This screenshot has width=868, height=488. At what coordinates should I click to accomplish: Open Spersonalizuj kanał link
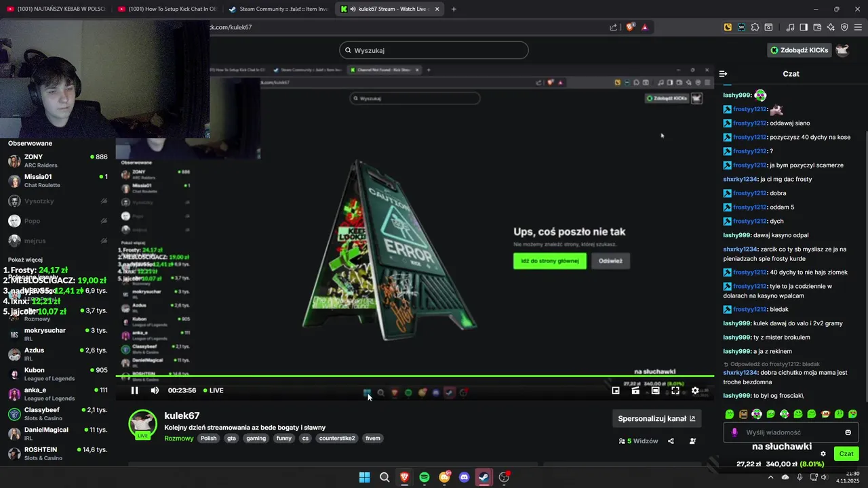coord(656,419)
